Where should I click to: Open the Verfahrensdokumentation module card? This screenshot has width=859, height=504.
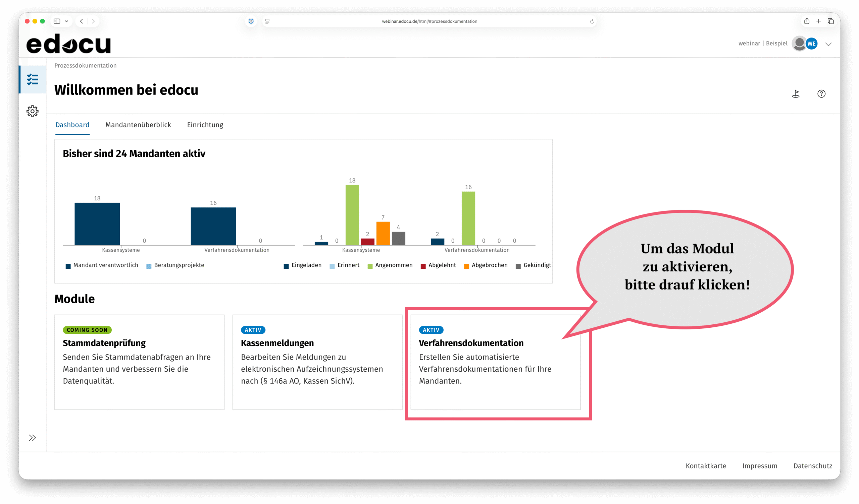tap(495, 362)
